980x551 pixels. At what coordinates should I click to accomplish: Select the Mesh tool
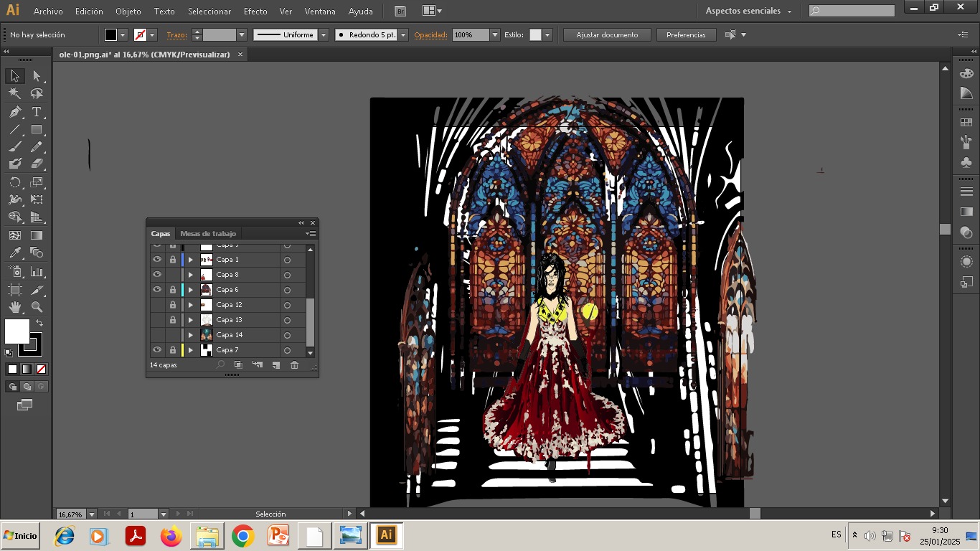click(14, 235)
